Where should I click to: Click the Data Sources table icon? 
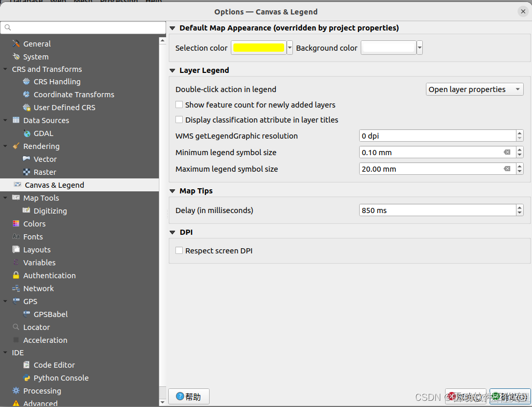tap(16, 120)
